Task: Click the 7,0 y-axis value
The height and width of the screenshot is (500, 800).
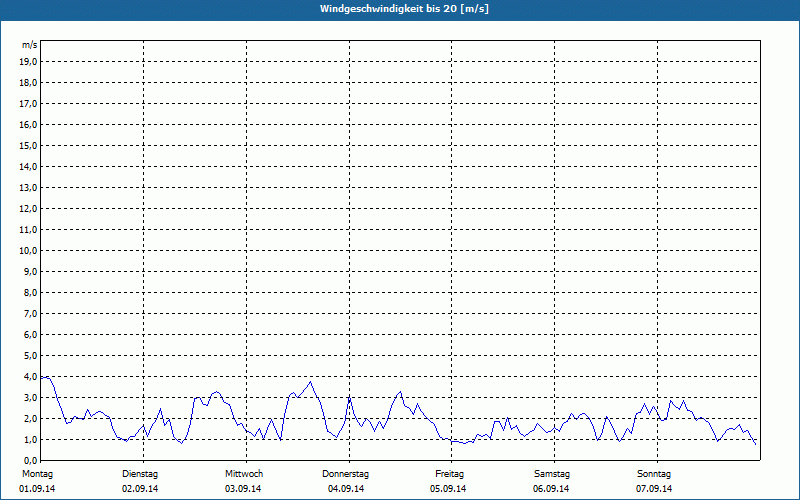Action: click(31, 314)
